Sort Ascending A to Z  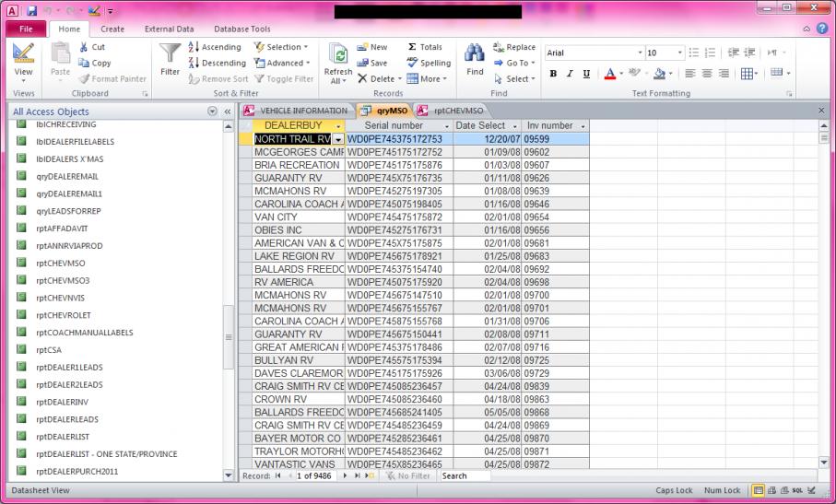point(215,47)
